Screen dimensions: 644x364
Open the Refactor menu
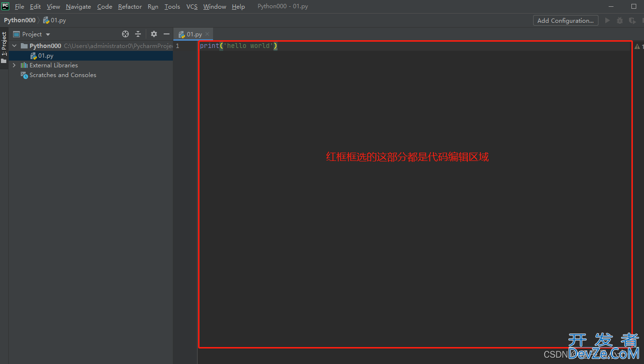[130, 6]
